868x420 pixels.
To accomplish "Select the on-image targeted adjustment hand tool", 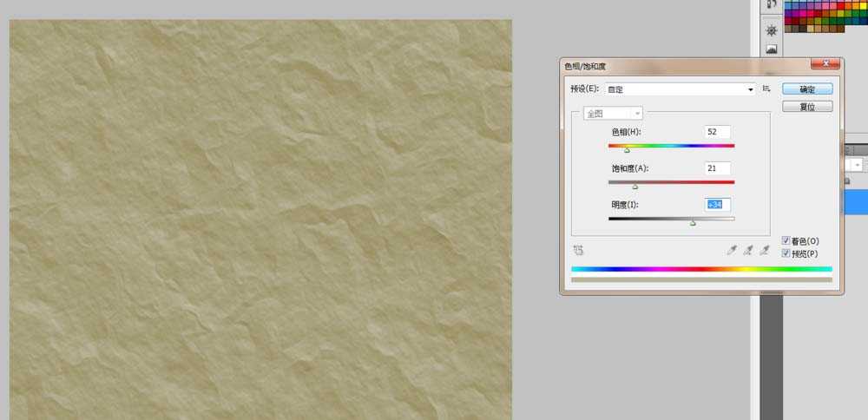I will [578, 250].
